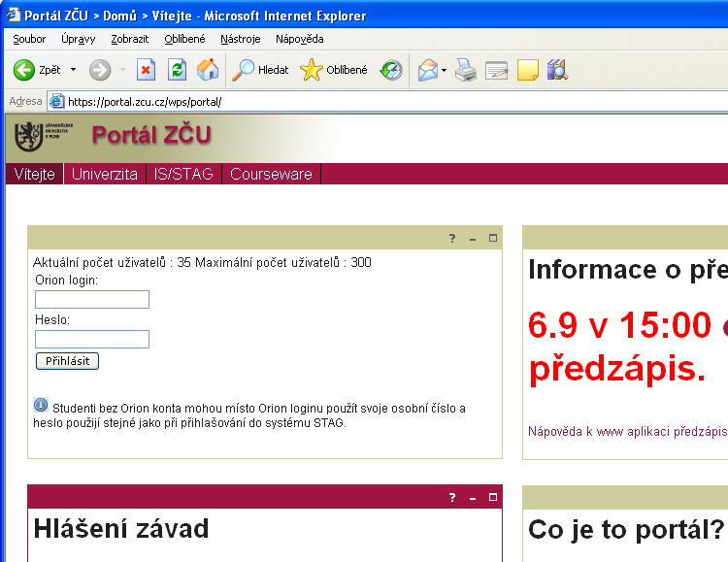Viewport: 728px width, 562px height.
Task: Select the Vítejte tab
Action: pos(34,174)
